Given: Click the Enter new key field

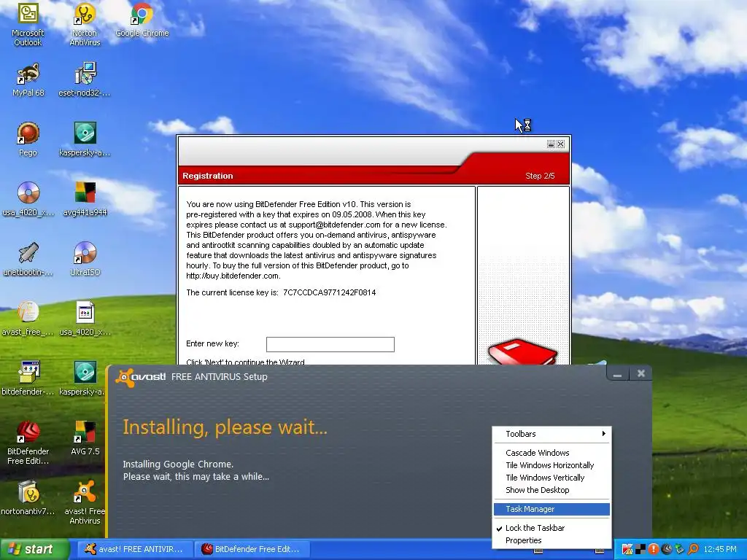Looking at the screenshot, I should (x=330, y=344).
